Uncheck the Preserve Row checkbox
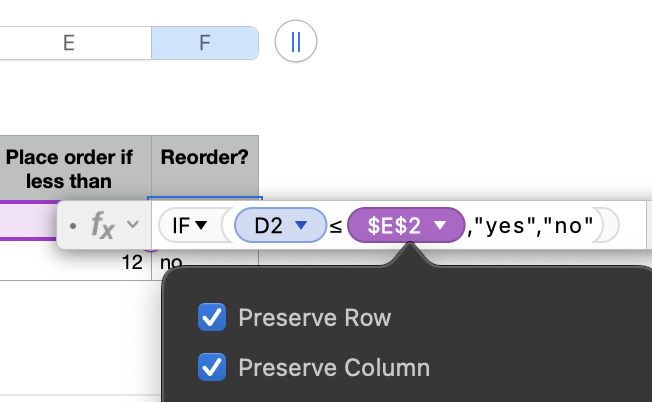The width and height of the screenshot is (652, 402). (x=212, y=318)
